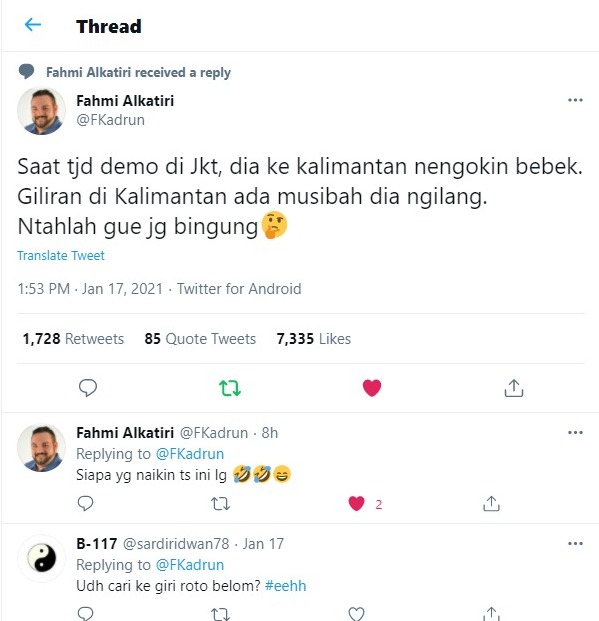Unlike the main tweet via red heart
The width and height of the screenshot is (599, 621).
coord(372,388)
